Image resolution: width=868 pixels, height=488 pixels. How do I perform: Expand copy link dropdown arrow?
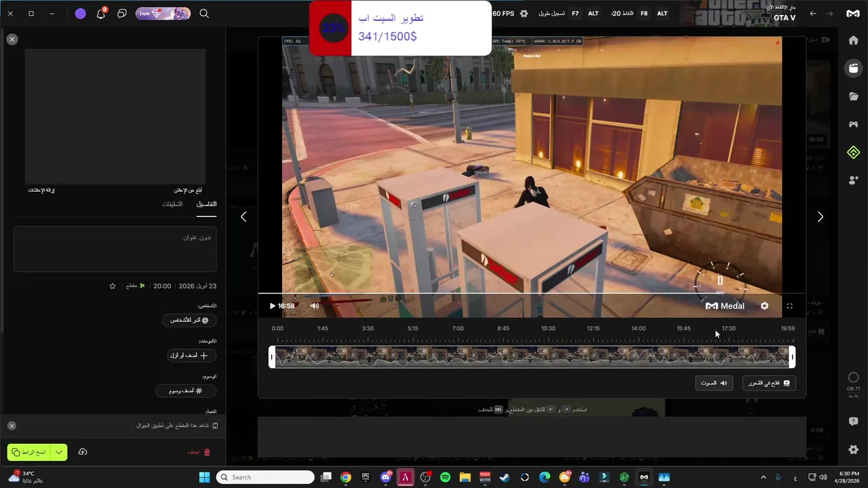59,452
